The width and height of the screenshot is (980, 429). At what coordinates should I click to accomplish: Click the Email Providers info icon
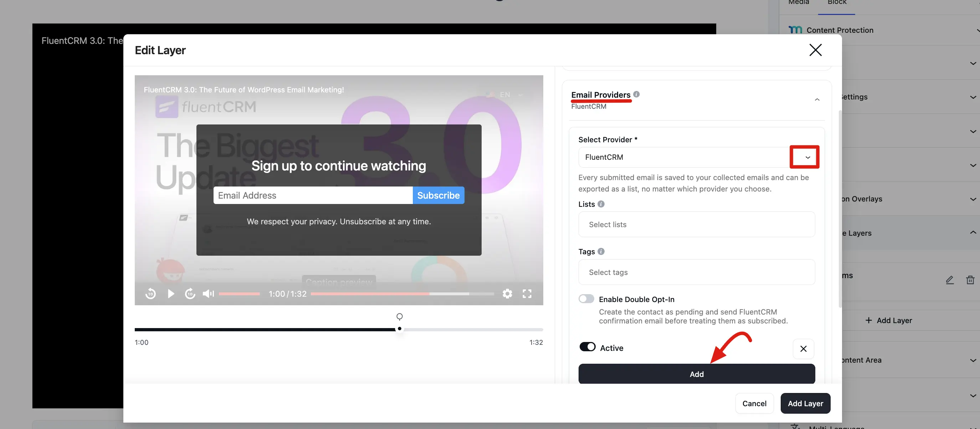pyautogui.click(x=636, y=94)
